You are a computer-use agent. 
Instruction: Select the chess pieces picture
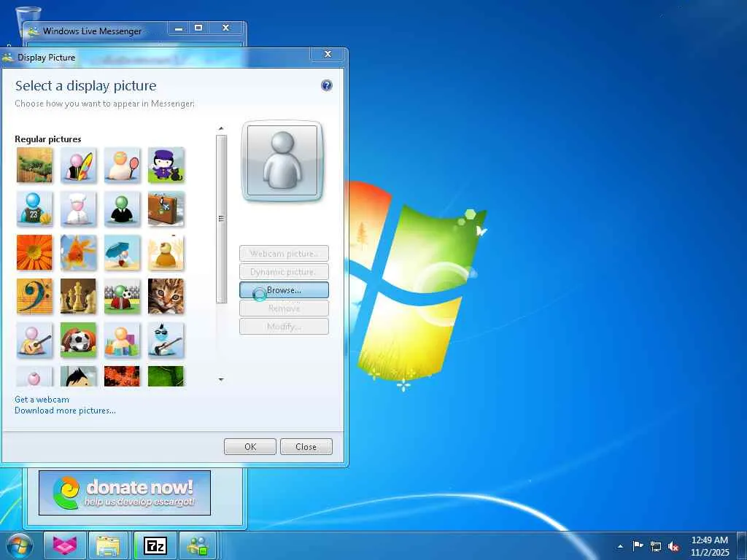click(79, 296)
